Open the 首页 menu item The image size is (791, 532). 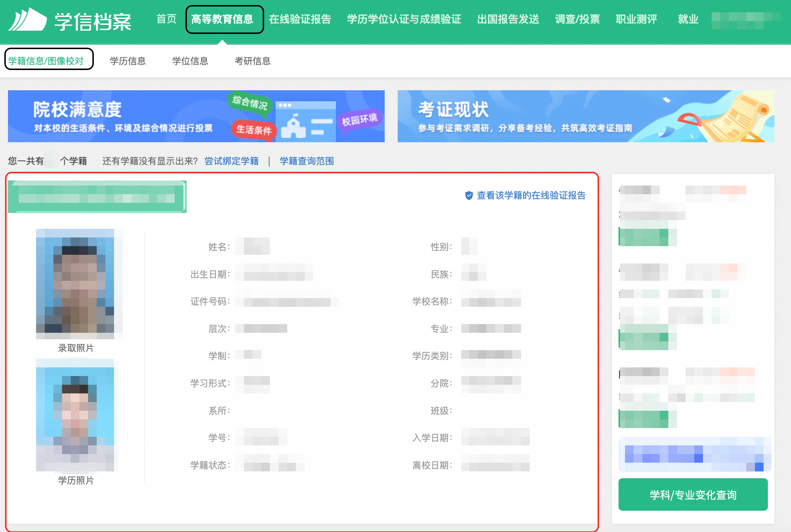(x=166, y=19)
